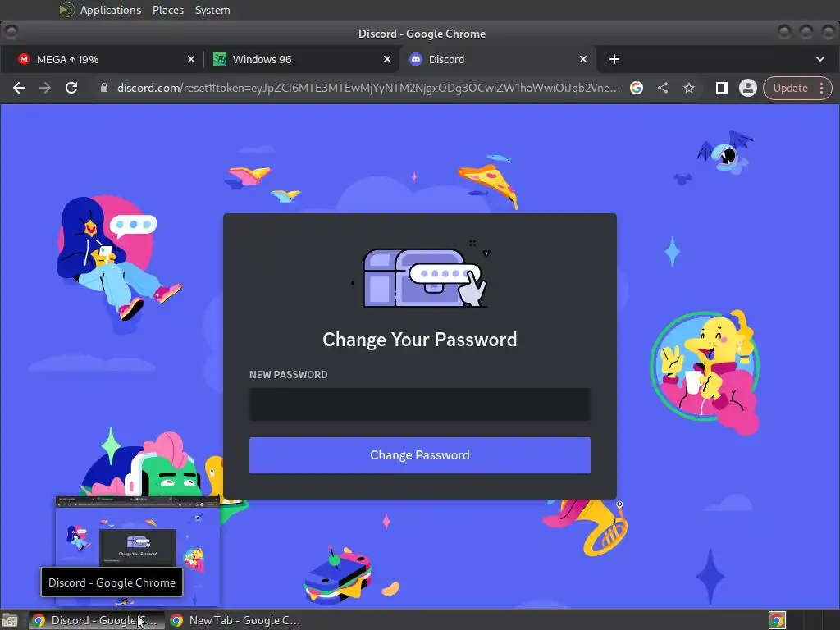Click the browser back arrow
This screenshot has height=630, width=840.
[x=19, y=88]
